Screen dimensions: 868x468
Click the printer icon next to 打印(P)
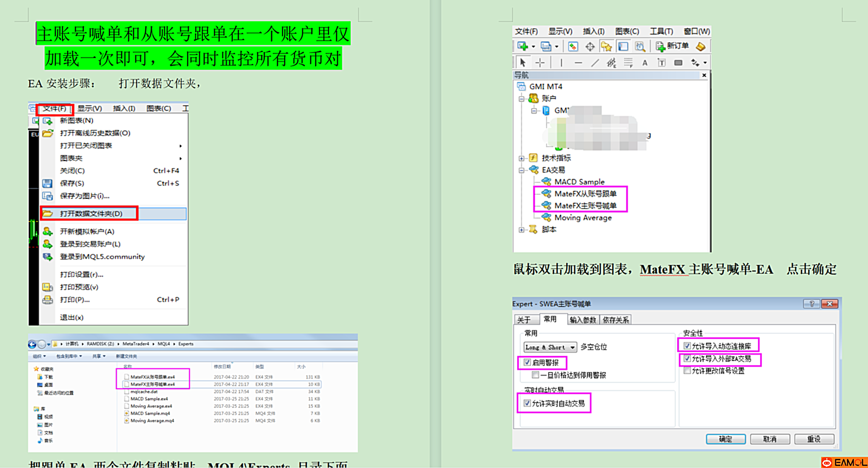pos(47,300)
